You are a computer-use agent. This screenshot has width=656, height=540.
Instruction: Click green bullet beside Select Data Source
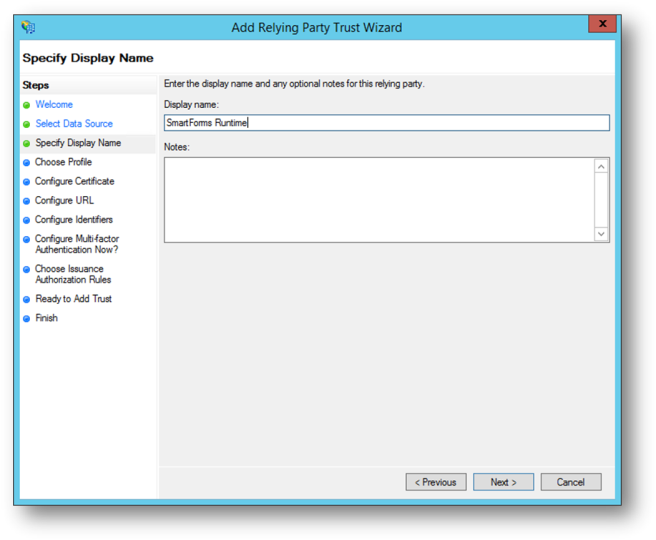[x=26, y=124]
